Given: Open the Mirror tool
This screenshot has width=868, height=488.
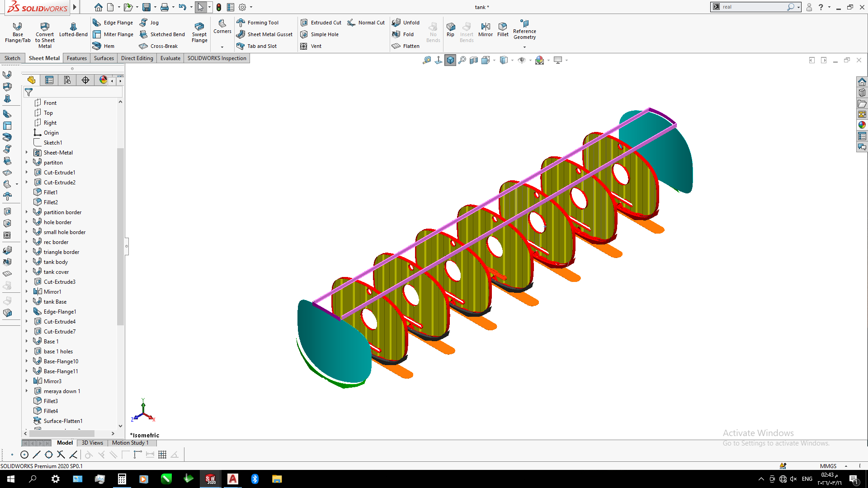Looking at the screenshot, I should pos(486,29).
